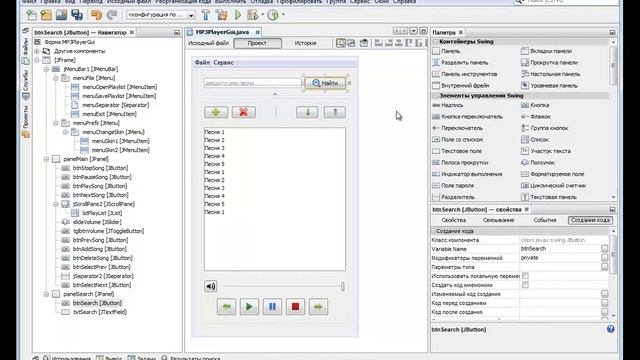Open the Сервис menu in designed form
The height and width of the screenshot is (360, 640).
[223, 62]
